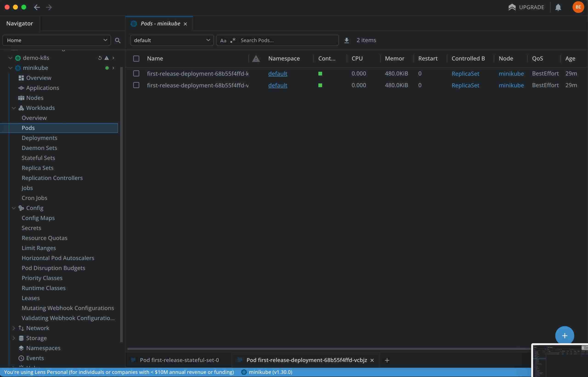Screen dimensions: 588x377
Task: Click the Kubernetes icon on Pods tab
Action: click(x=133, y=24)
